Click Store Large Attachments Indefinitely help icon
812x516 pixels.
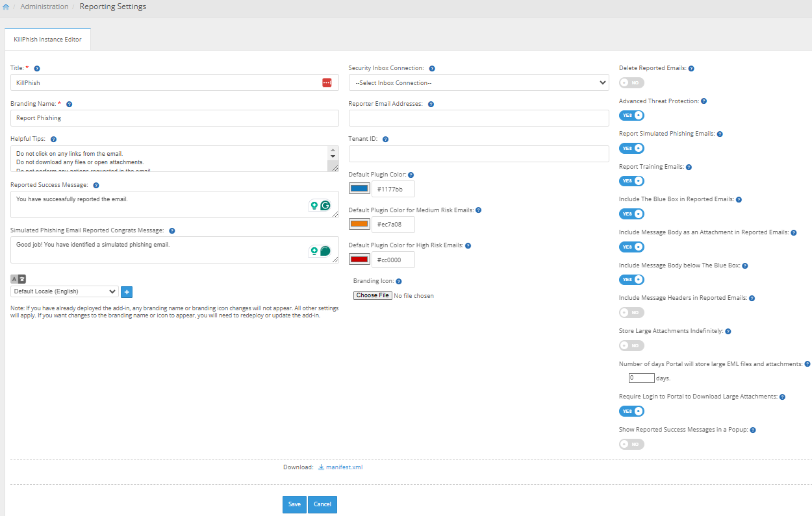(x=728, y=331)
